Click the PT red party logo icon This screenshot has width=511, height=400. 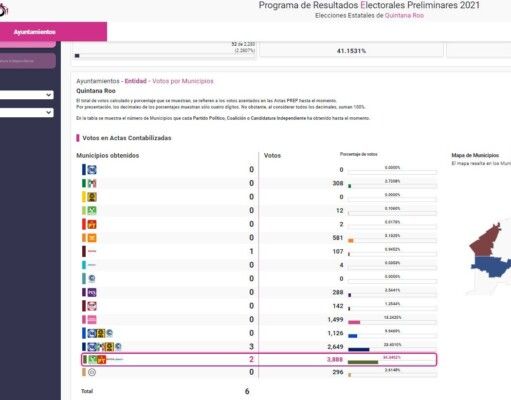(x=92, y=224)
